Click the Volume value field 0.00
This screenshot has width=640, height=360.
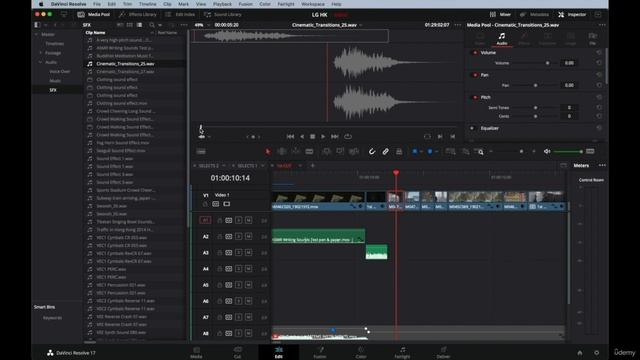click(569, 63)
